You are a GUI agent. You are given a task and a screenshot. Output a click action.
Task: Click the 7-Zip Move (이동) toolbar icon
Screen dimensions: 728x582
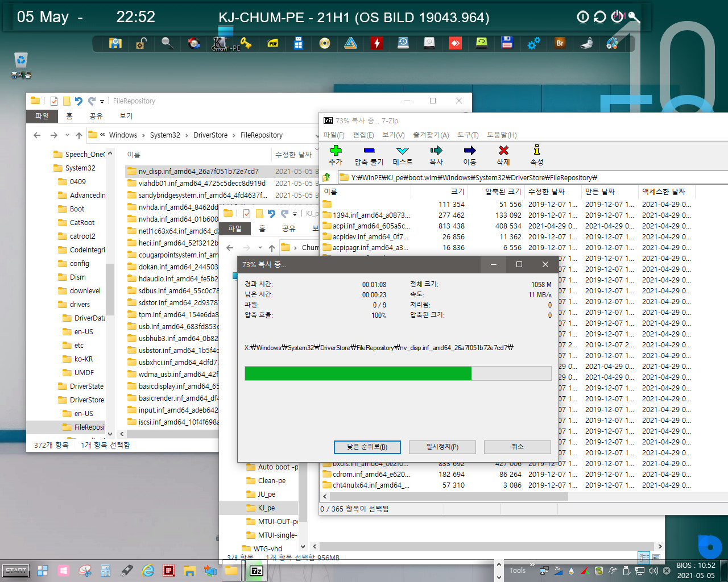[x=470, y=151]
